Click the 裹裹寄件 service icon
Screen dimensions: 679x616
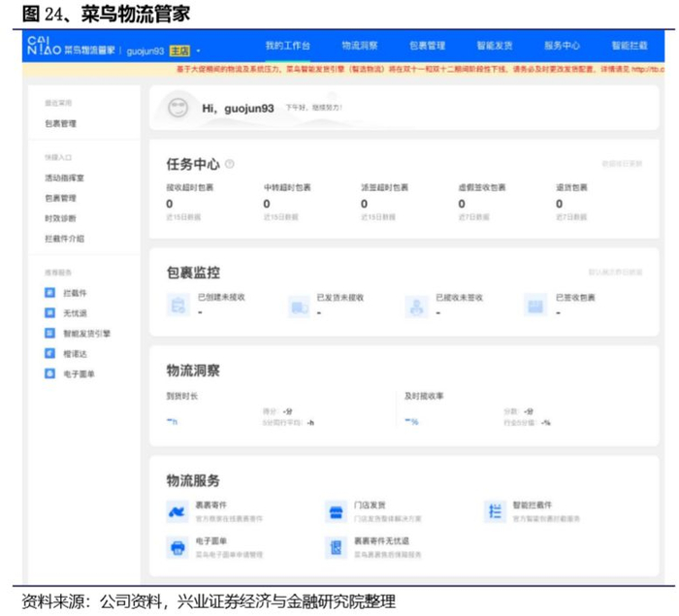point(178,511)
